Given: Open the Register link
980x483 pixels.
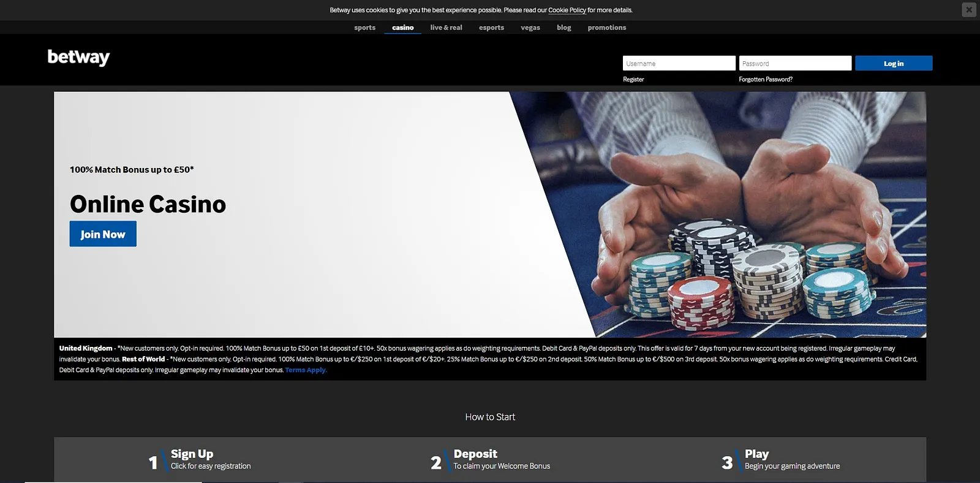Looking at the screenshot, I should (x=633, y=80).
